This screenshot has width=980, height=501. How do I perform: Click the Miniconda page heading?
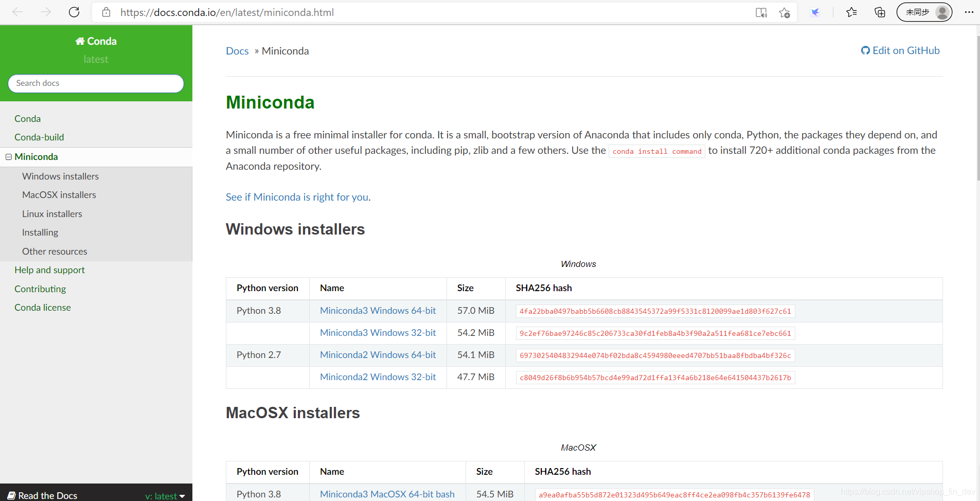click(270, 102)
